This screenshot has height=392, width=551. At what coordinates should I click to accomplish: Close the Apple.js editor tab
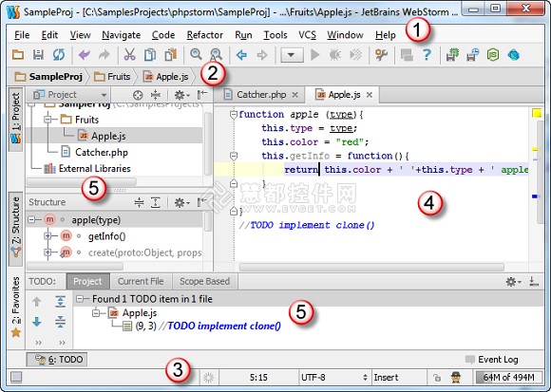[x=370, y=95]
